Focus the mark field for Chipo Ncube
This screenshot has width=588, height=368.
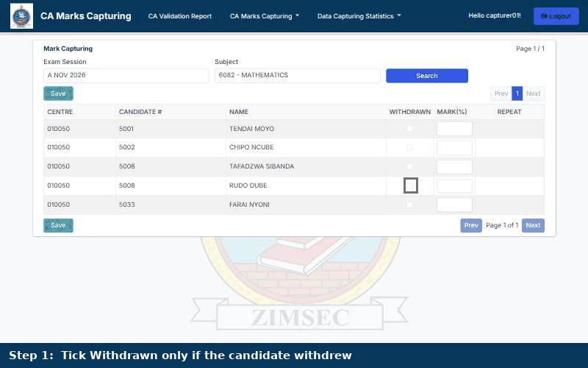[x=454, y=148]
